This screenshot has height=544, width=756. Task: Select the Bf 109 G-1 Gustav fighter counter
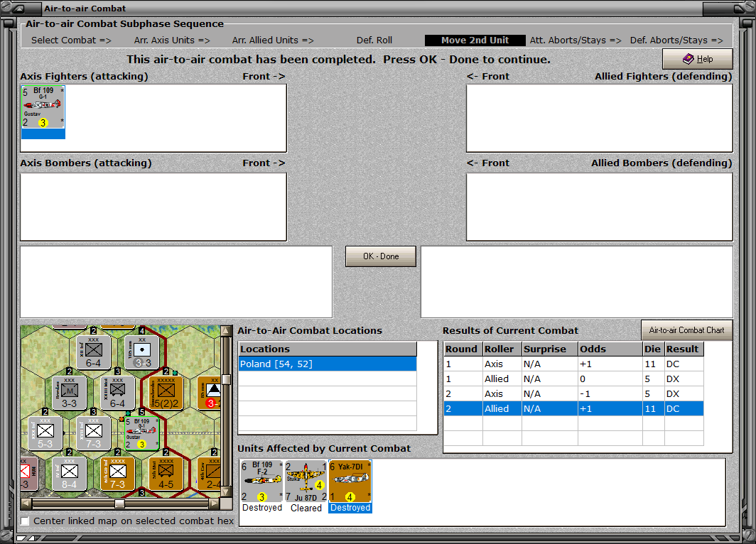coord(43,107)
